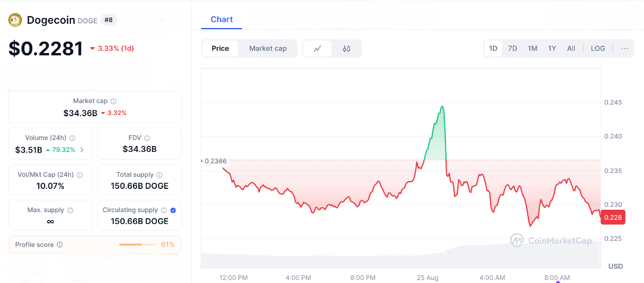Open the info icon beside Volume (24h)

coord(72,138)
